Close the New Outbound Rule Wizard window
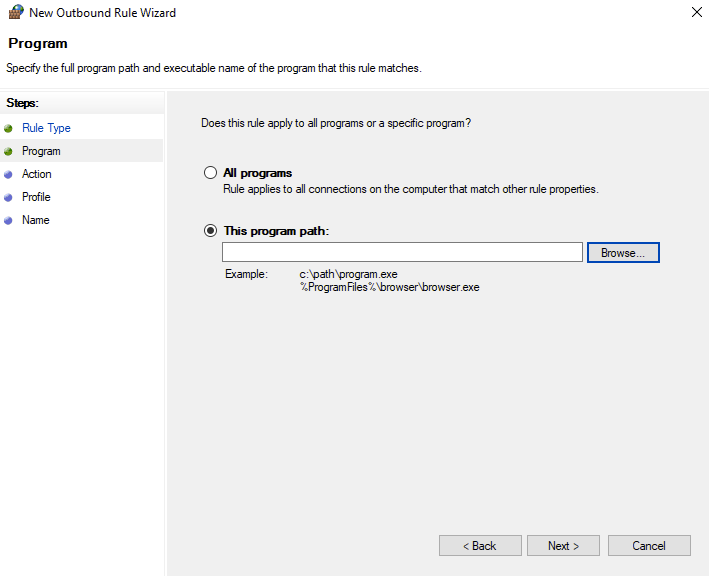Screen dimensions: 709x576 [696, 12]
